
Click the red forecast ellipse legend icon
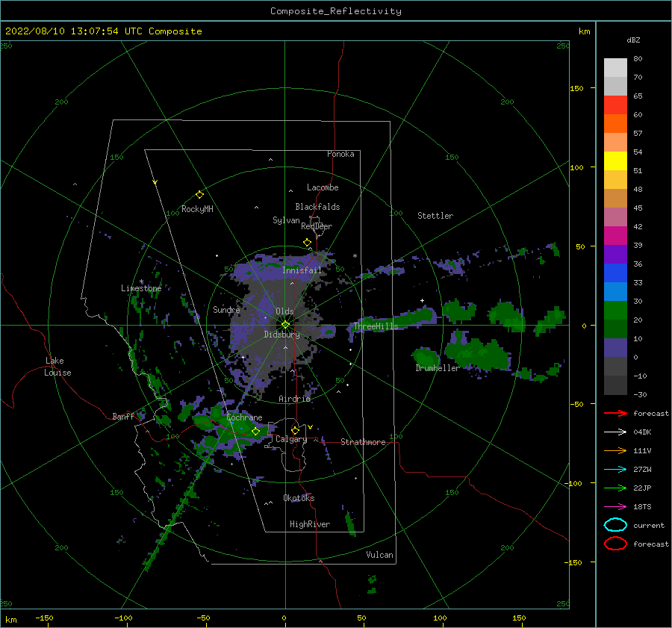[x=615, y=544]
